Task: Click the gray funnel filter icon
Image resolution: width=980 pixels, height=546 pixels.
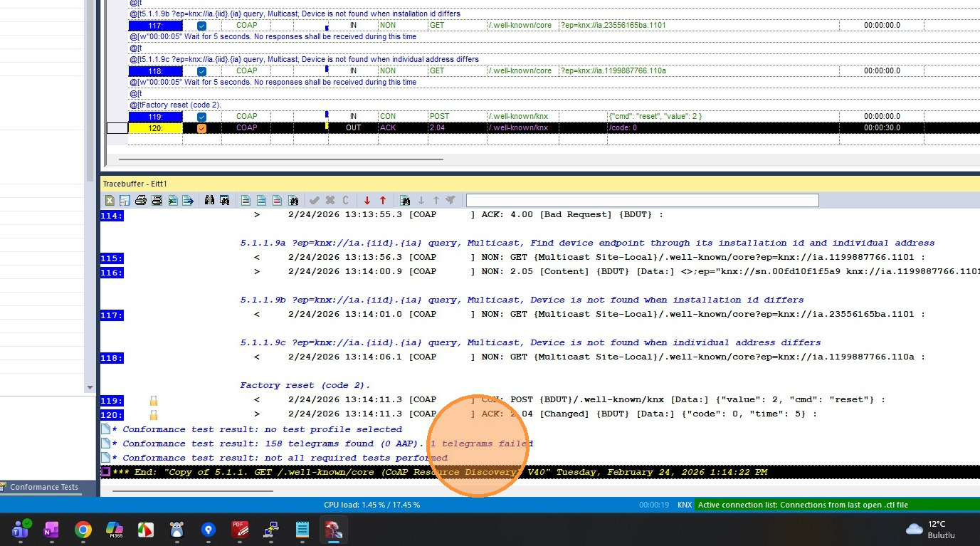Action: (x=451, y=201)
